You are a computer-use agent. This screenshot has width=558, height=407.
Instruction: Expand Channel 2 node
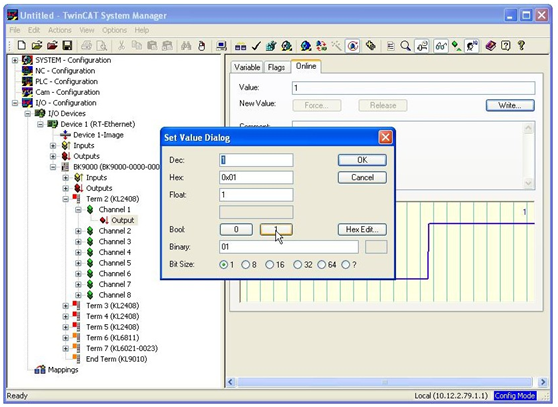pos(78,231)
